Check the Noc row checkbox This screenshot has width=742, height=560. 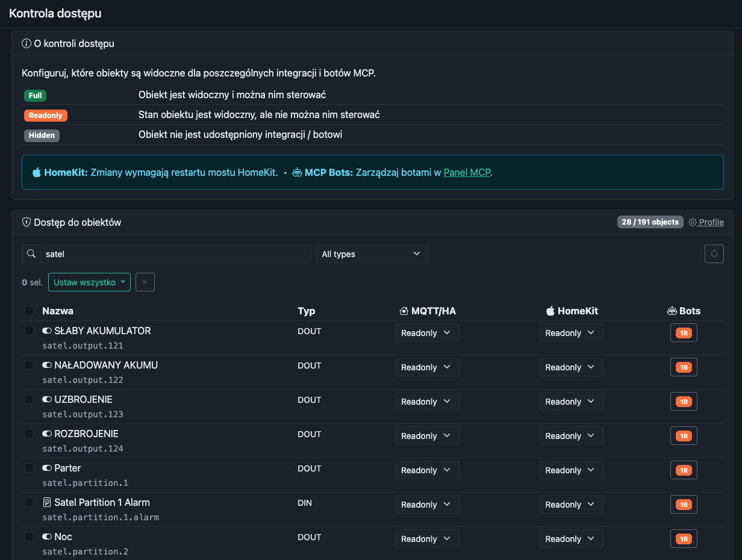click(x=29, y=537)
